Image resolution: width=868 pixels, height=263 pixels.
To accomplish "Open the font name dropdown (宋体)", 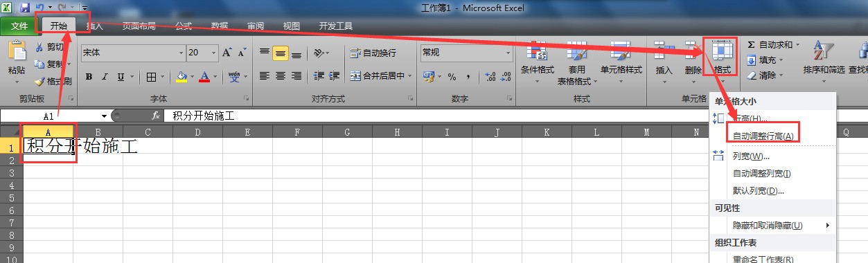I will [x=181, y=53].
